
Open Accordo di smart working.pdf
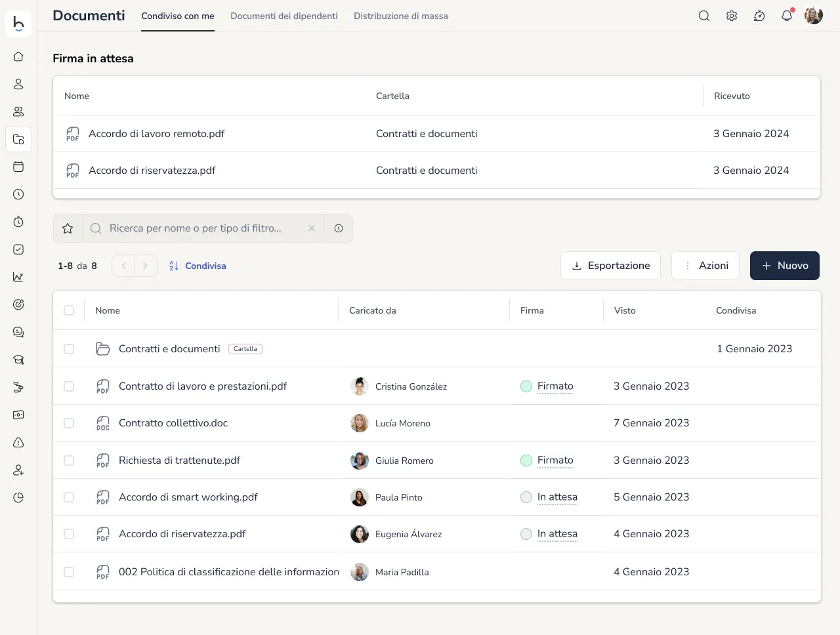tap(188, 497)
